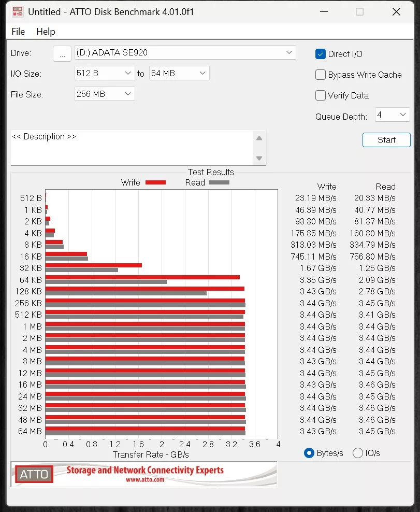420x512 pixels.
Task: Click in the Description text box
Action: 132,148
